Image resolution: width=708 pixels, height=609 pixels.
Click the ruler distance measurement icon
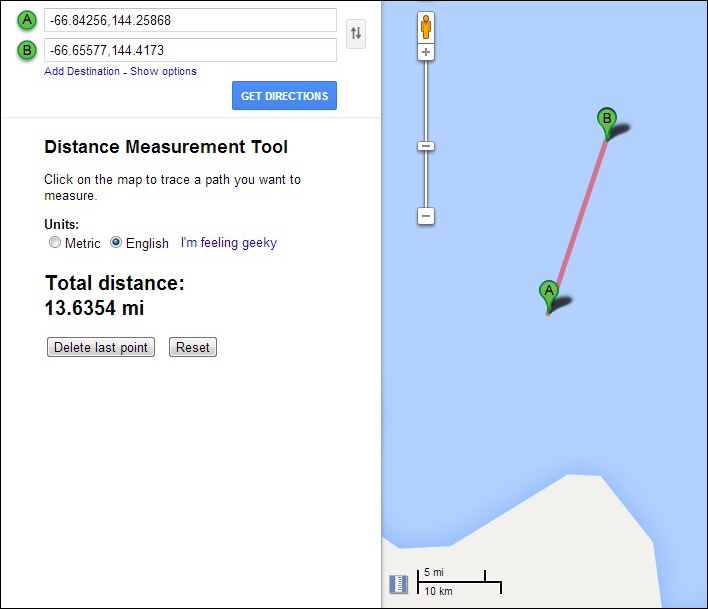[398, 584]
